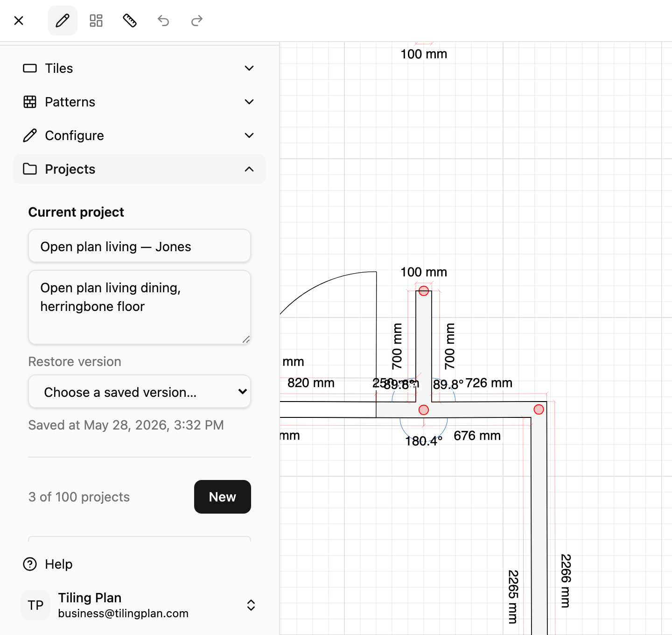Open the Tiles menu item
Viewport: 672px width, 635px height.
click(140, 68)
